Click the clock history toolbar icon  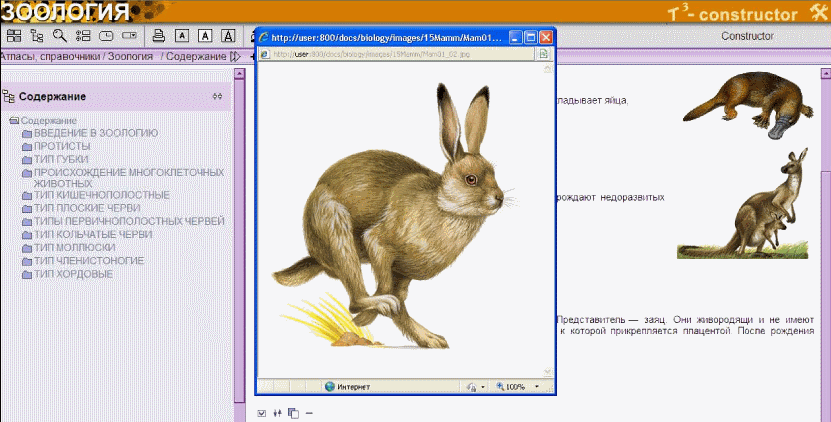point(105,35)
